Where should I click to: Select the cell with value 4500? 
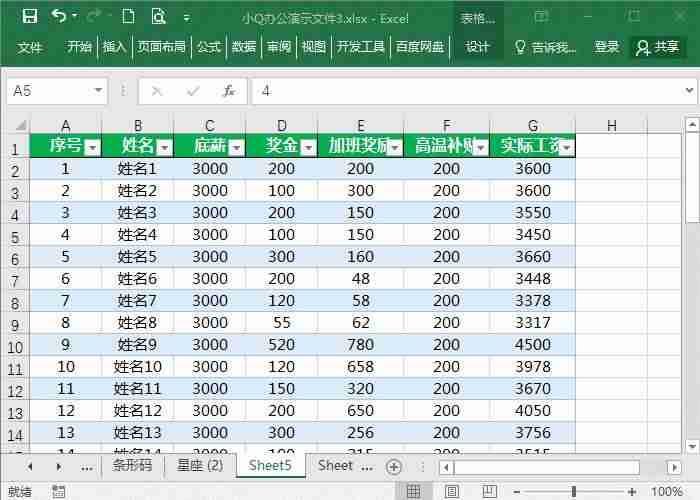click(533, 345)
